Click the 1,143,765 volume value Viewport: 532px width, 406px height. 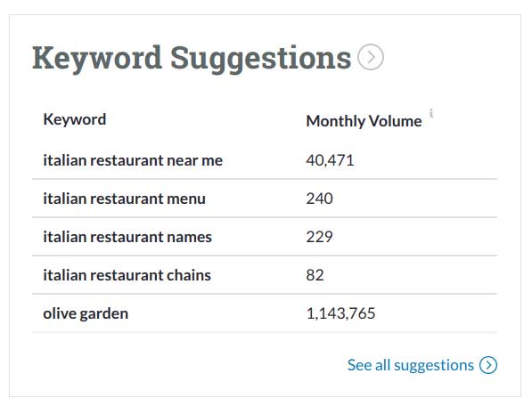click(340, 313)
